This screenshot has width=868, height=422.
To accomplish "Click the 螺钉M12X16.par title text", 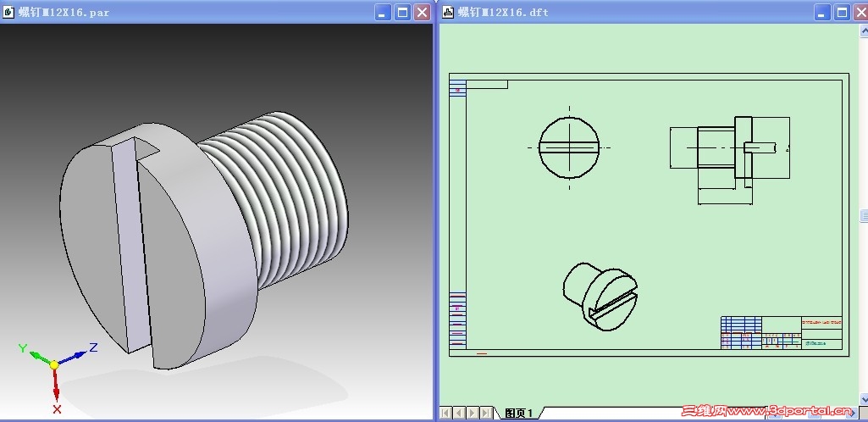I will click(x=64, y=12).
